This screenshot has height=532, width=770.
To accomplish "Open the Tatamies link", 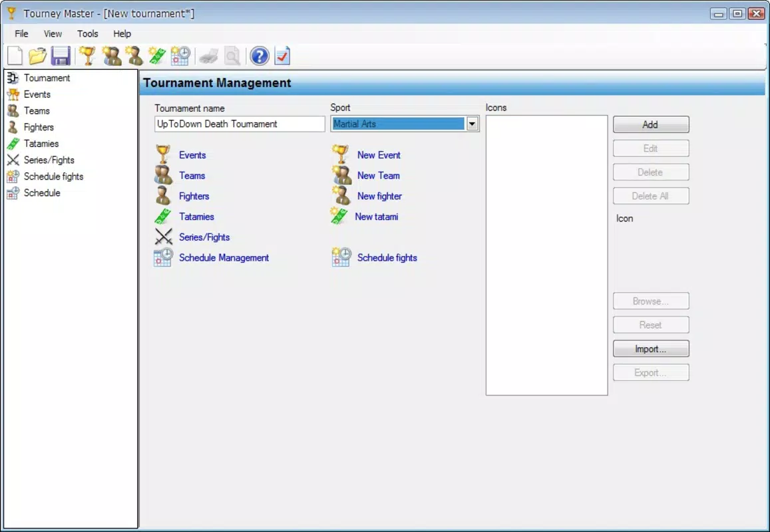I will click(196, 217).
